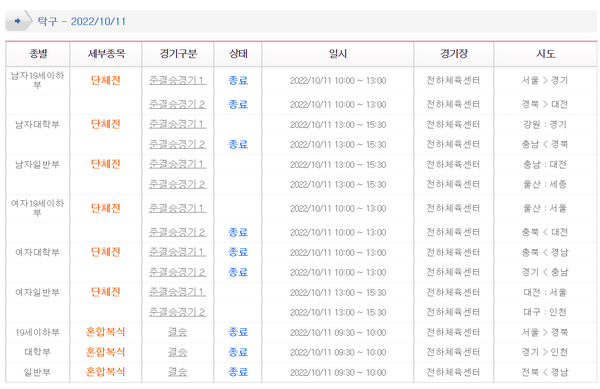This screenshot has height=389, width=600.
Task: Open 준결승경기1 link in 충북 < 경남 row
Action: 177,252
